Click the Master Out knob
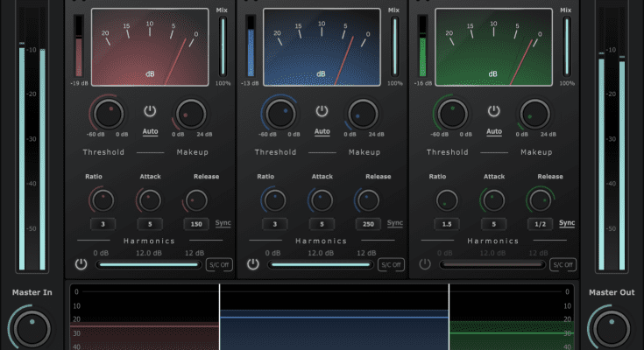The image size is (644, 350). pos(610,329)
